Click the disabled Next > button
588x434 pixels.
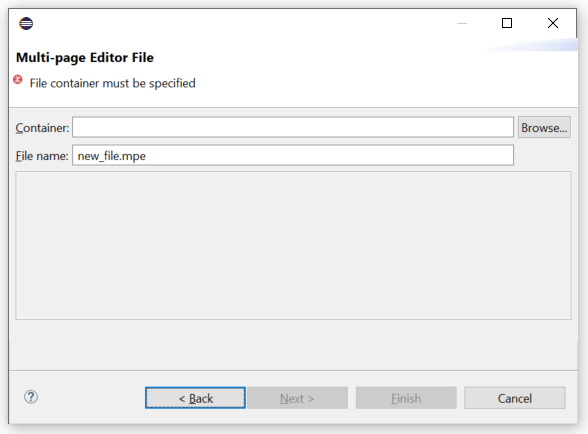[297, 398]
